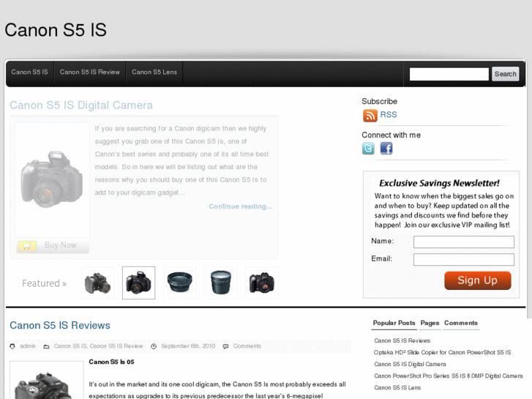The image size is (532, 399).
Task: Focus the newsletter Name field
Action: (x=463, y=242)
